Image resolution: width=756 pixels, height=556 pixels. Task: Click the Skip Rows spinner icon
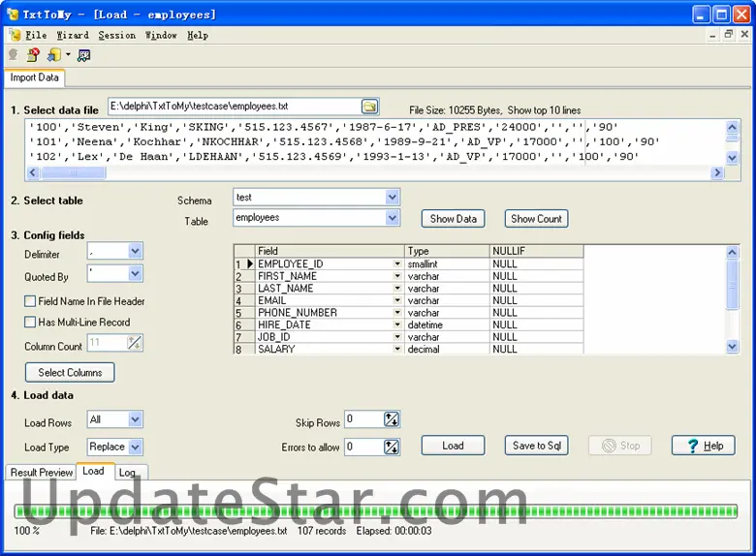pos(392,419)
